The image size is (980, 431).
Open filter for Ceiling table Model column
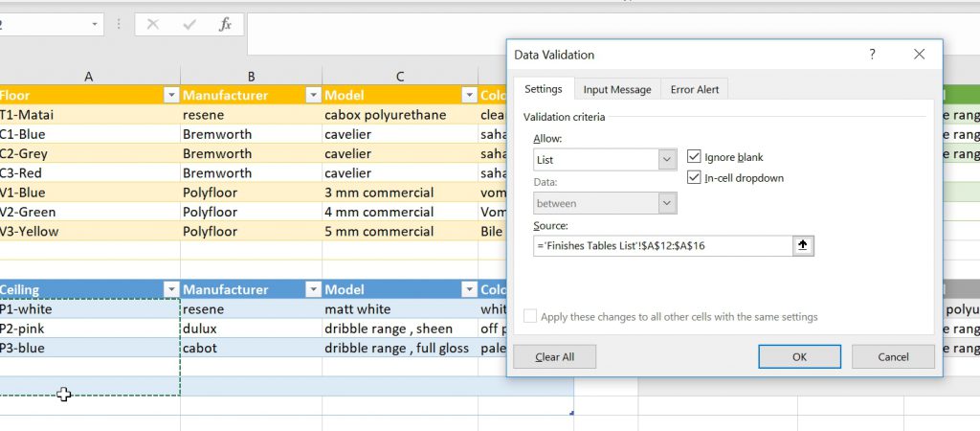(469, 289)
